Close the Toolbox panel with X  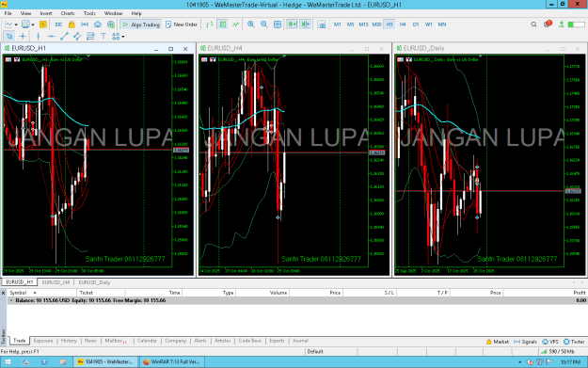click(4, 293)
